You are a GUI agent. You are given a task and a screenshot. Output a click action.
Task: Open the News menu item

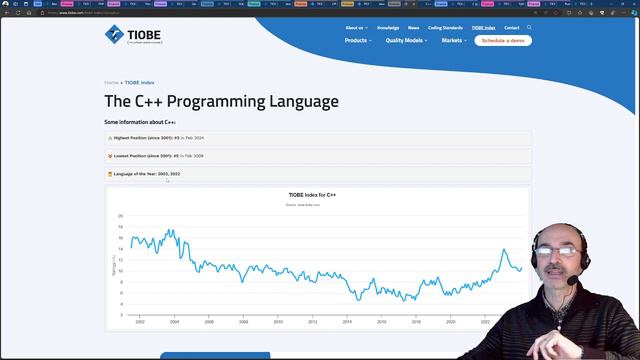(x=413, y=28)
